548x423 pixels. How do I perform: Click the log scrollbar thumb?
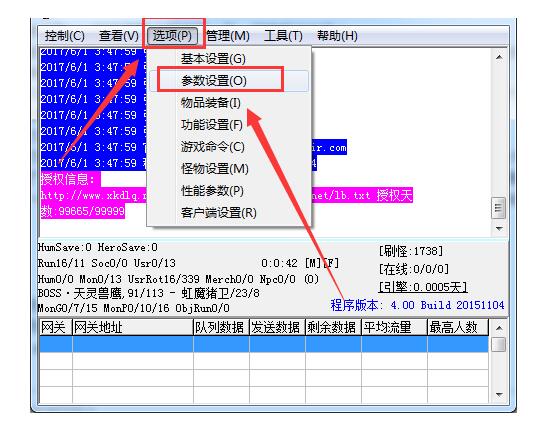pyautogui.click(x=498, y=208)
